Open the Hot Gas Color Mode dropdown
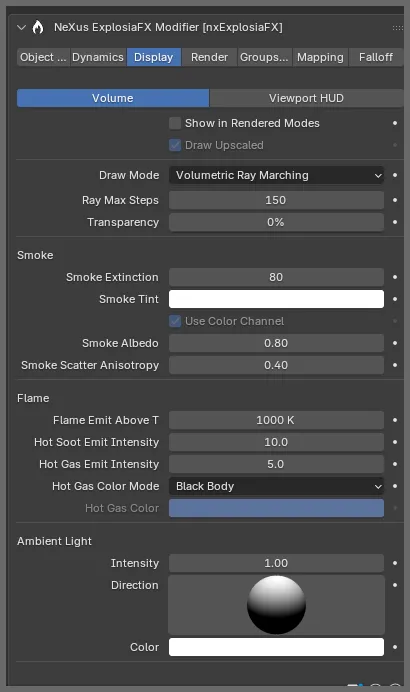Screen dimensions: 410x692 click(x=276, y=486)
